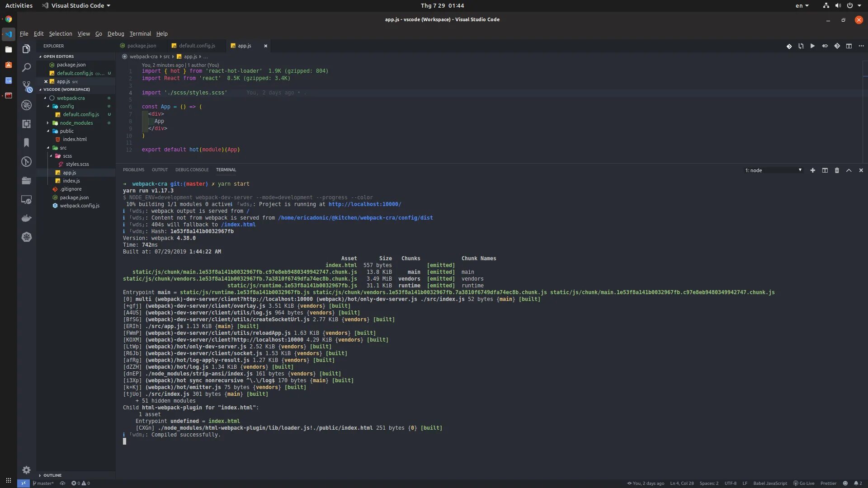Toggle Go Live server
Viewport: 868px width, 488px height.
[803, 483]
